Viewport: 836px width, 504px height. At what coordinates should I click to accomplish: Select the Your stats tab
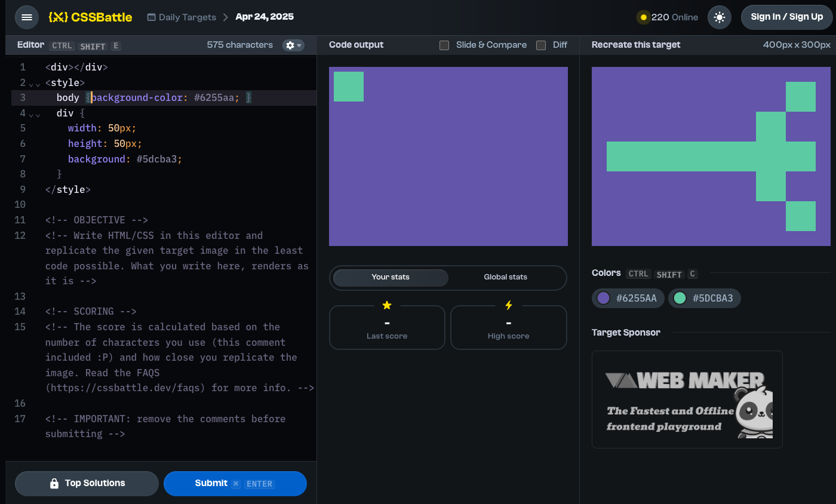(x=391, y=277)
